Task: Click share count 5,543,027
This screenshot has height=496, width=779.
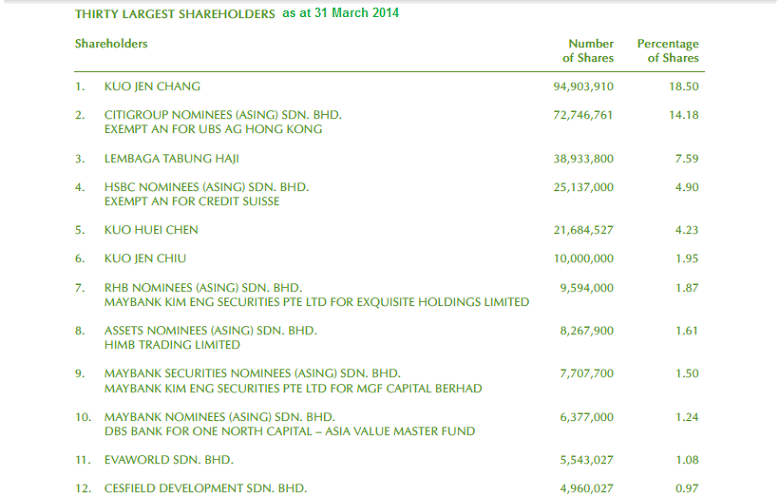Action: coord(587,461)
